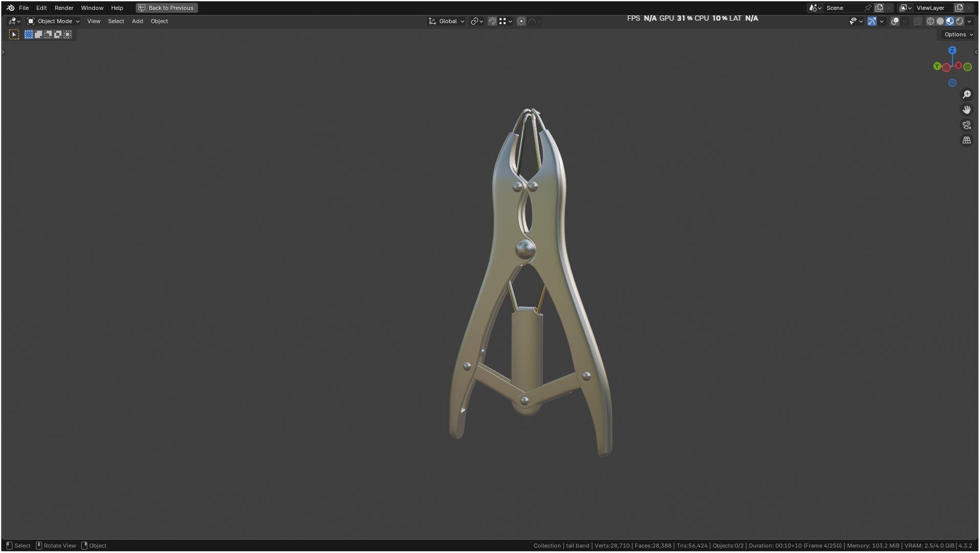Open the pivot point dropdown

click(x=476, y=21)
